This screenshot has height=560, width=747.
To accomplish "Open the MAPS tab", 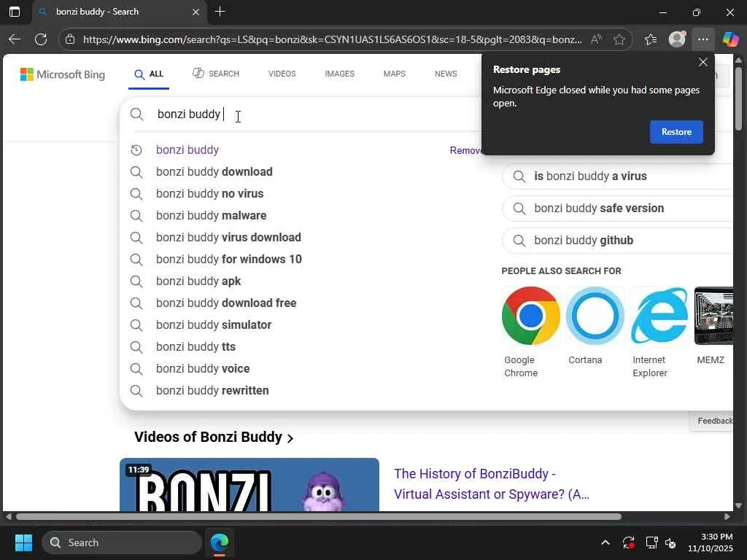I will (395, 74).
